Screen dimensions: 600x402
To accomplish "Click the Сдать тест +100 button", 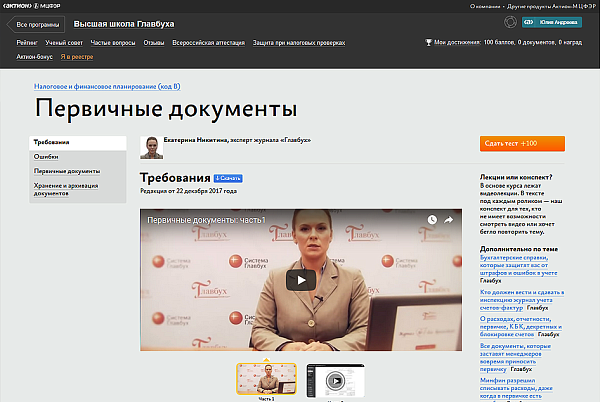I will pos(522,143).
